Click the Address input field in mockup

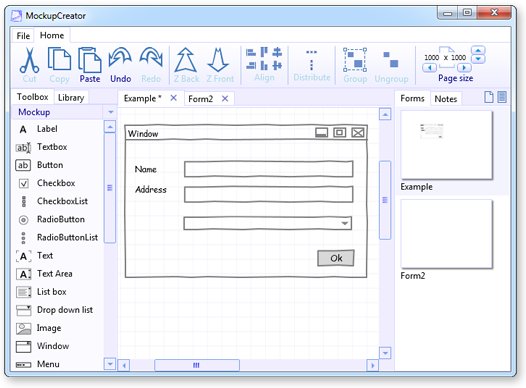pyautogui.click(x=268, y=194)
